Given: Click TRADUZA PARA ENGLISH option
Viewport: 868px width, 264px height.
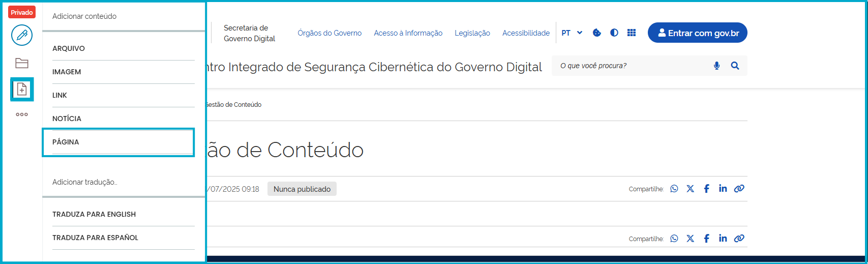Looking at the screenshot, I should tap(124, 214).
